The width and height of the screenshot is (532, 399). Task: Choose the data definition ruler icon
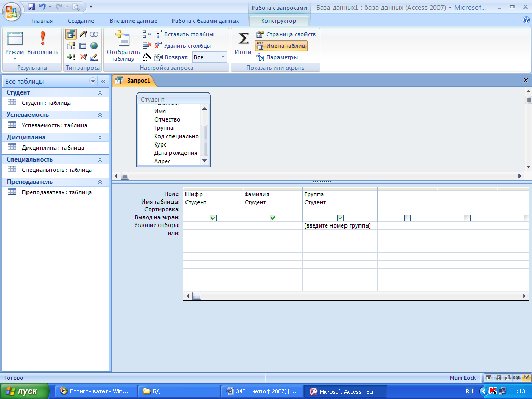(94, 57)
